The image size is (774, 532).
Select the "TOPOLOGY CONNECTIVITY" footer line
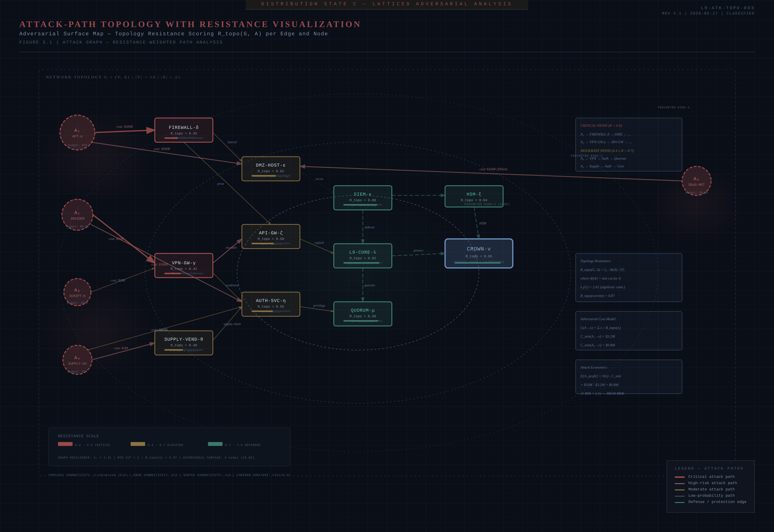point(169,475)
